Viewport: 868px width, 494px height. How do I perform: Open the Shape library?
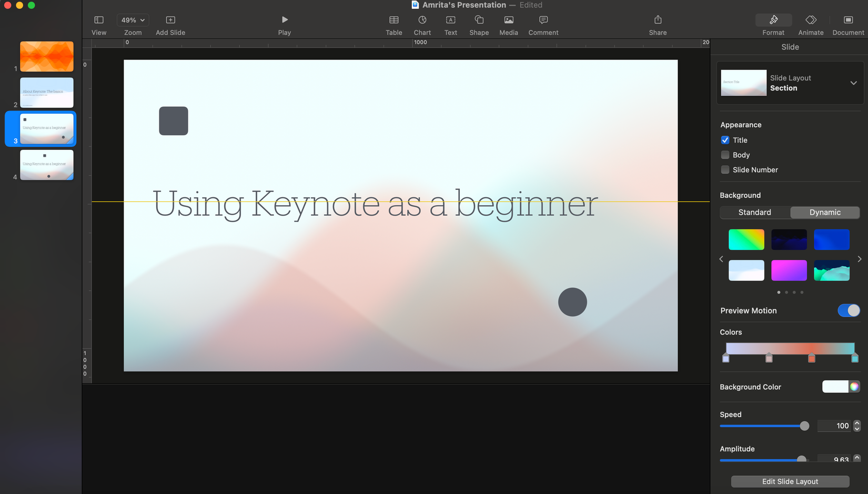479,20
